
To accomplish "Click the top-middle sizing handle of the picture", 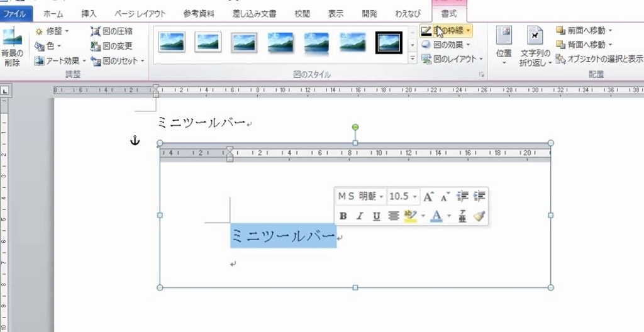I will (355, 143).
